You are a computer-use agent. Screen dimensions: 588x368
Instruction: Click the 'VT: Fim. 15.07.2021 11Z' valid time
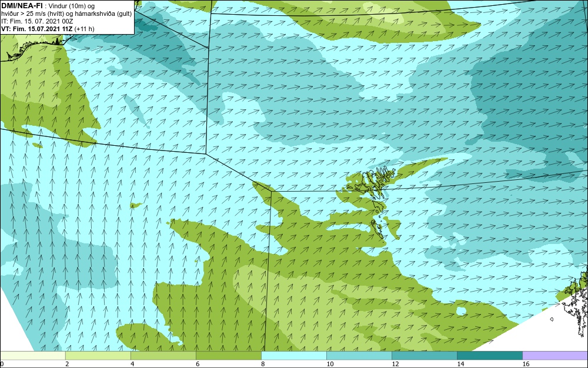(37, 29)
